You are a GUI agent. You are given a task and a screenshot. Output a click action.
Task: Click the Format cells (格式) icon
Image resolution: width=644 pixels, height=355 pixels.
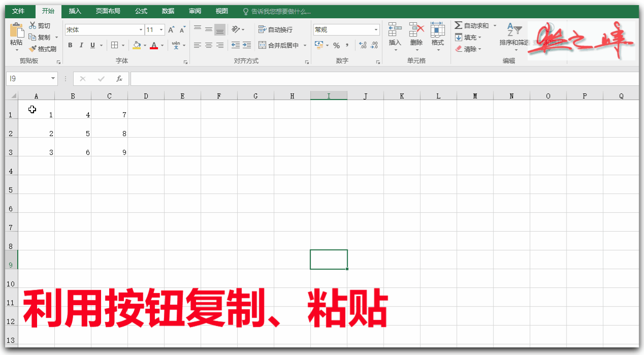[438, 30]
